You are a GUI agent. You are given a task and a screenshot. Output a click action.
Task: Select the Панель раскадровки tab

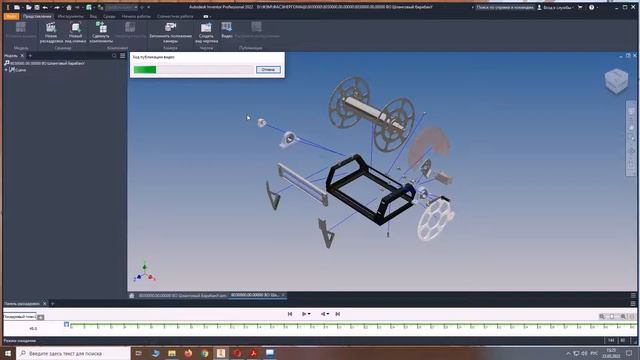click(22, 304)
